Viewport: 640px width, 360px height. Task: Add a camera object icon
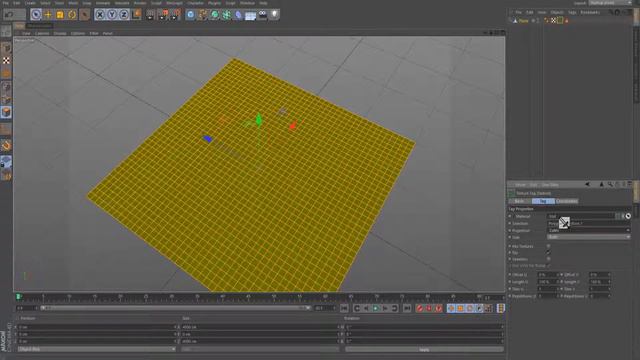pyautogui.click(x=262, y=15)
